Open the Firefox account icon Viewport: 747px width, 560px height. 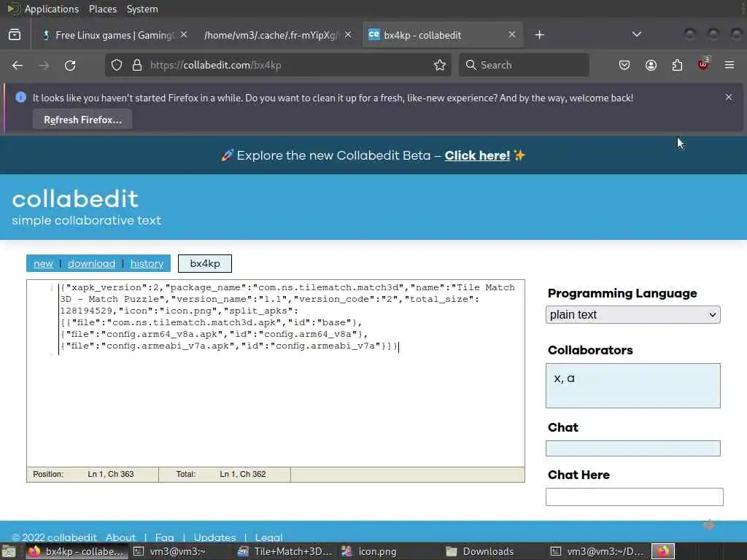click(x=651, y=65)
